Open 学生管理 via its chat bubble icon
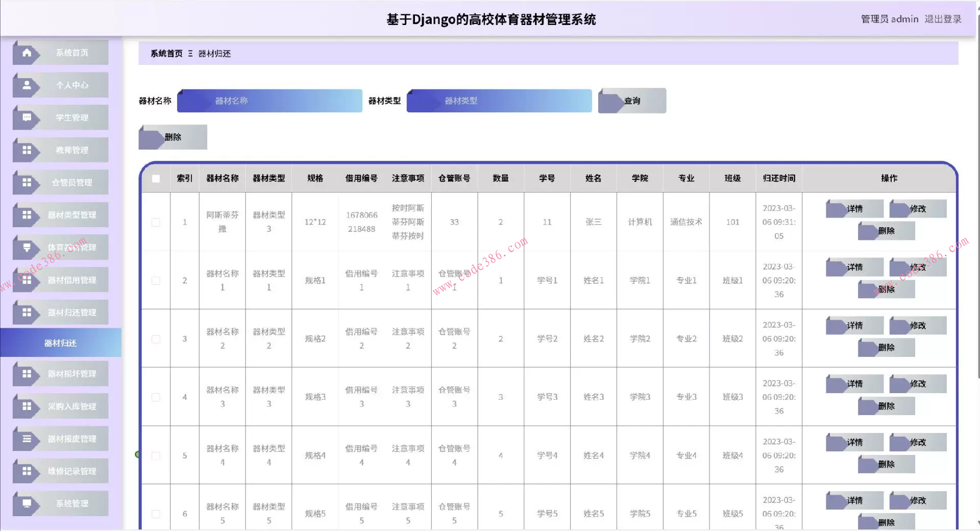 point(27,117)
